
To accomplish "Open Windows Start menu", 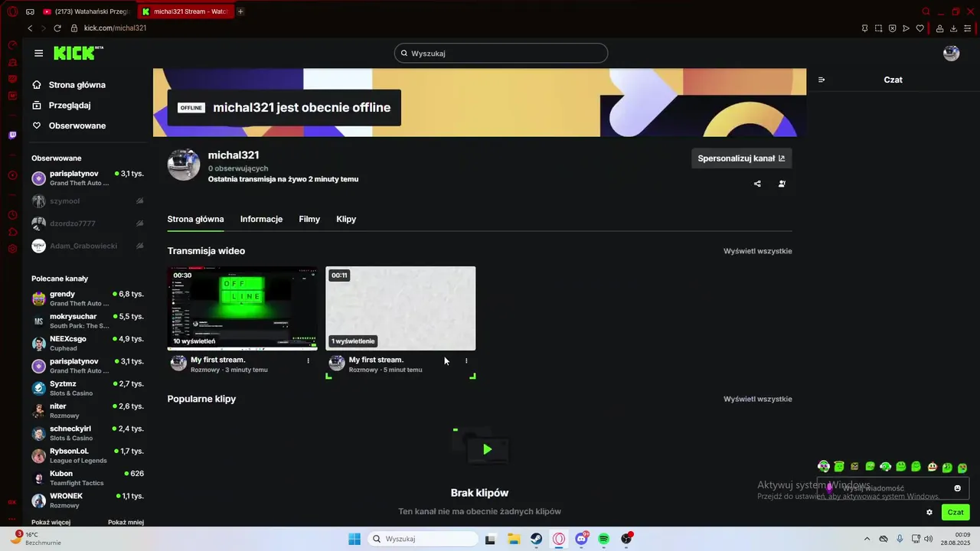I will (354, 539).
